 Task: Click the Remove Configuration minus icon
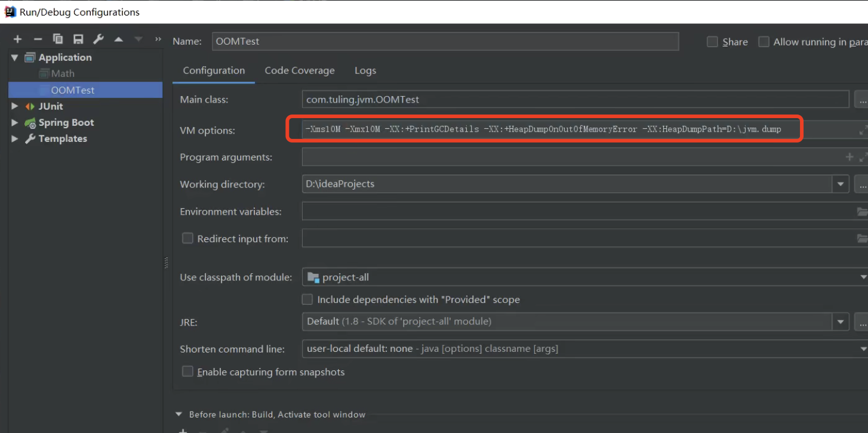coord(38,39)
